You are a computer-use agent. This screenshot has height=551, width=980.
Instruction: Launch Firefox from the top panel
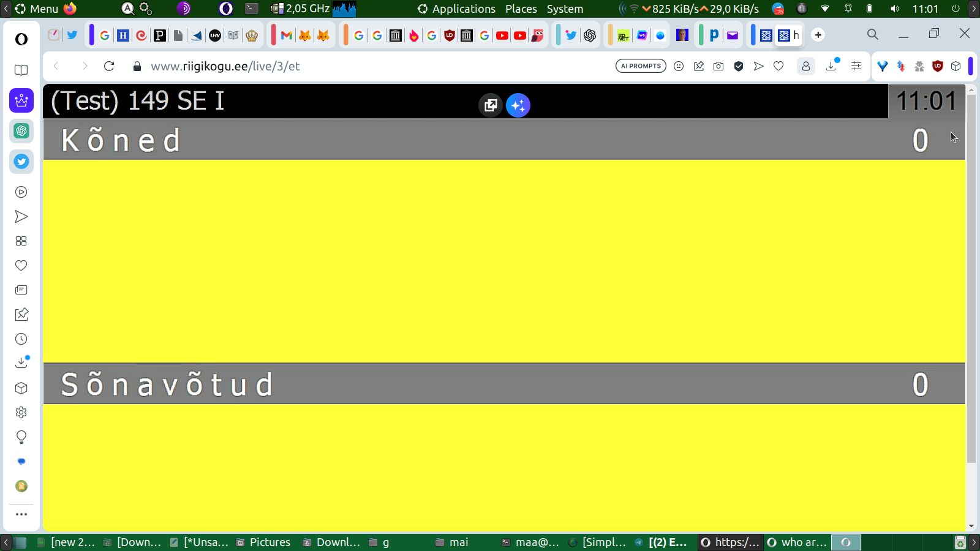point(70,9)
